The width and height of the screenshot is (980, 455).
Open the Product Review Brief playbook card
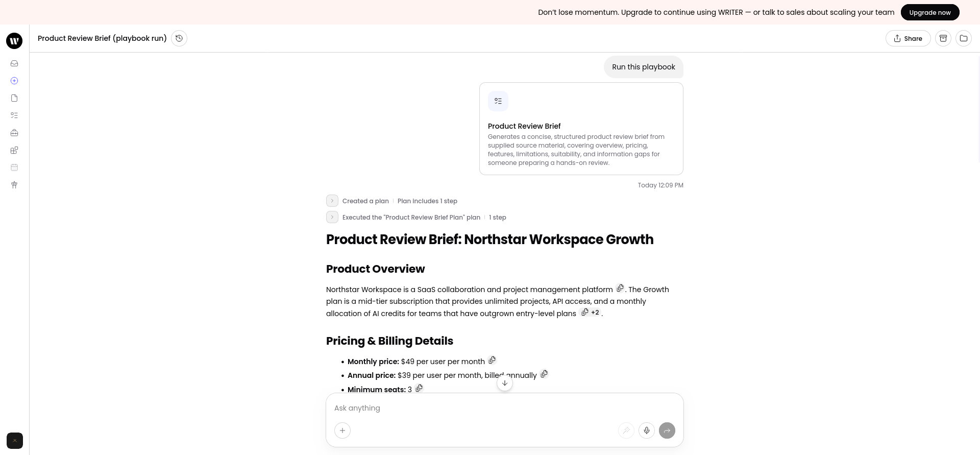click(581, 129)
